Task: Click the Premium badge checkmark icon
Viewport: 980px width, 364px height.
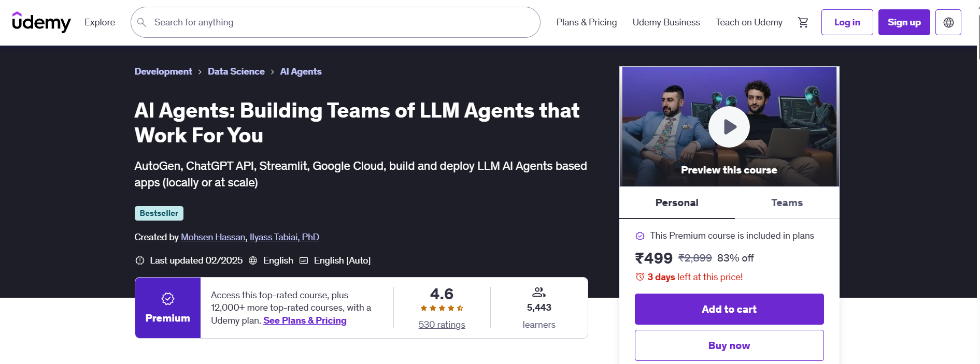Action: tap(168, 299)
